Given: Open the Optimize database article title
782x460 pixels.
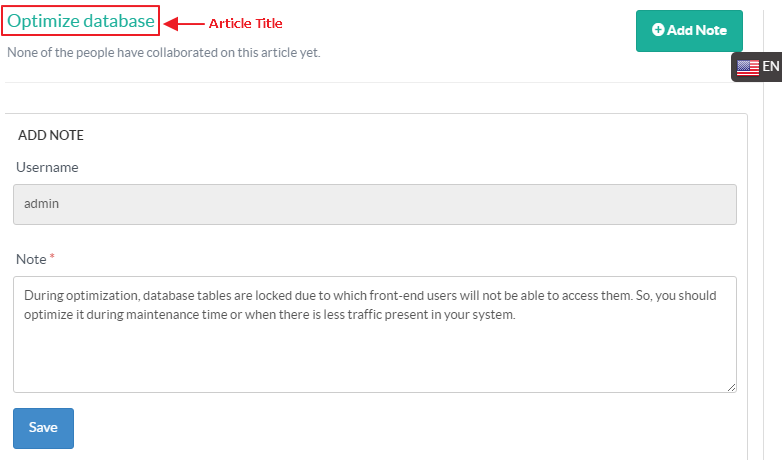Looking at the screenshot, I should pos(81,20).
